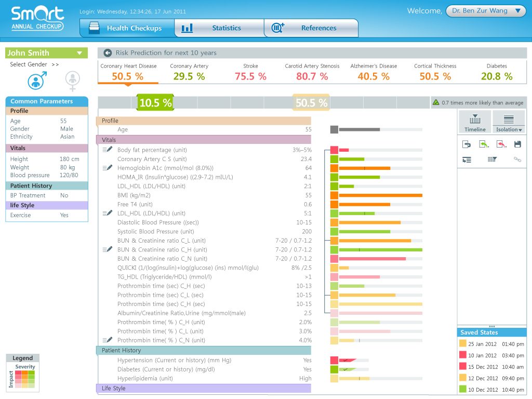Click the green 10.5 % slider marker
Image resolution: width=532 pixels, height=399 pixels.
(155, 102)
